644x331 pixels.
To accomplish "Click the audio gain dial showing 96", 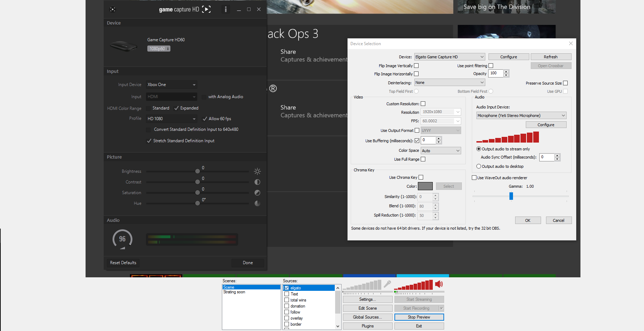I will (122, 239).
